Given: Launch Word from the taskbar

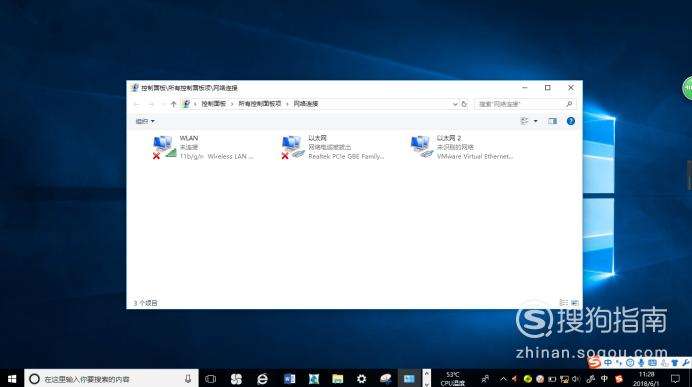Looking at the screenshot, I should [289, 379].
